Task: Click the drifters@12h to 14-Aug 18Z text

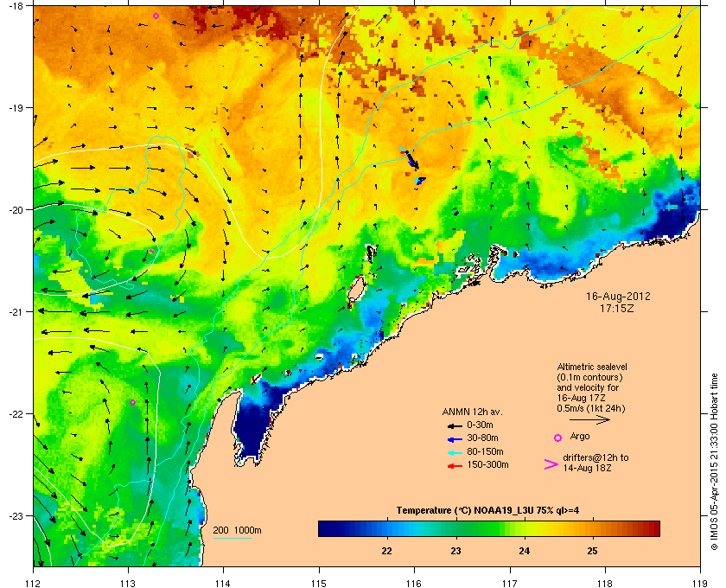Action: pyautogui.click(x=595, y=463)
